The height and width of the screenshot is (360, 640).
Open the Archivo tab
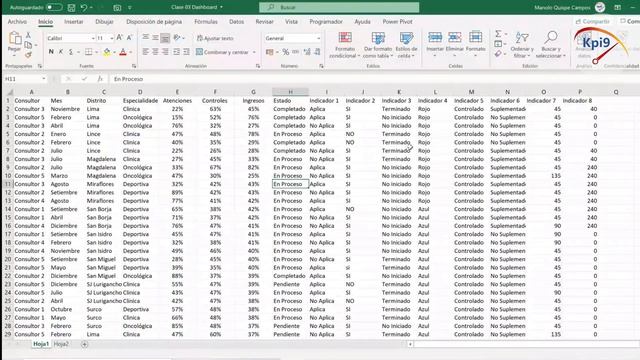click(x=17, y=22)
